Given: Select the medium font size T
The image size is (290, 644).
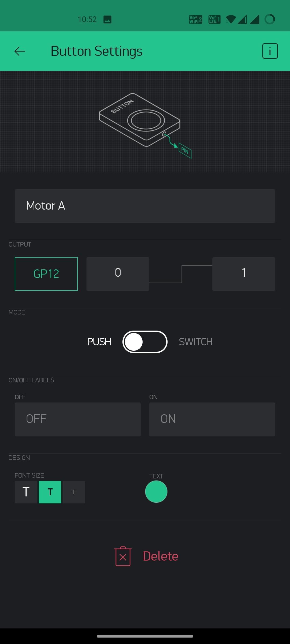Looking at the screenshot, I should coord(50,492).
